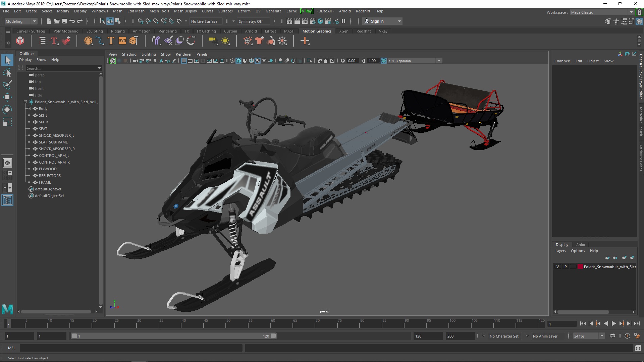The height and width of the screenshot is (362, 644).
Task: Click Symmetry: Off field
Action: pos(253,21)
